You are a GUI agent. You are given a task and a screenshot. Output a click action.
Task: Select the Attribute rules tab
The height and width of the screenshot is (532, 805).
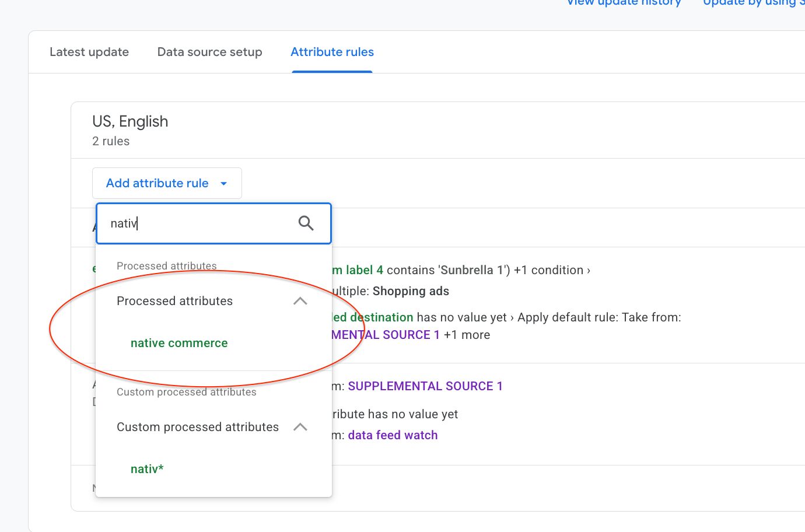coord(332,52)
